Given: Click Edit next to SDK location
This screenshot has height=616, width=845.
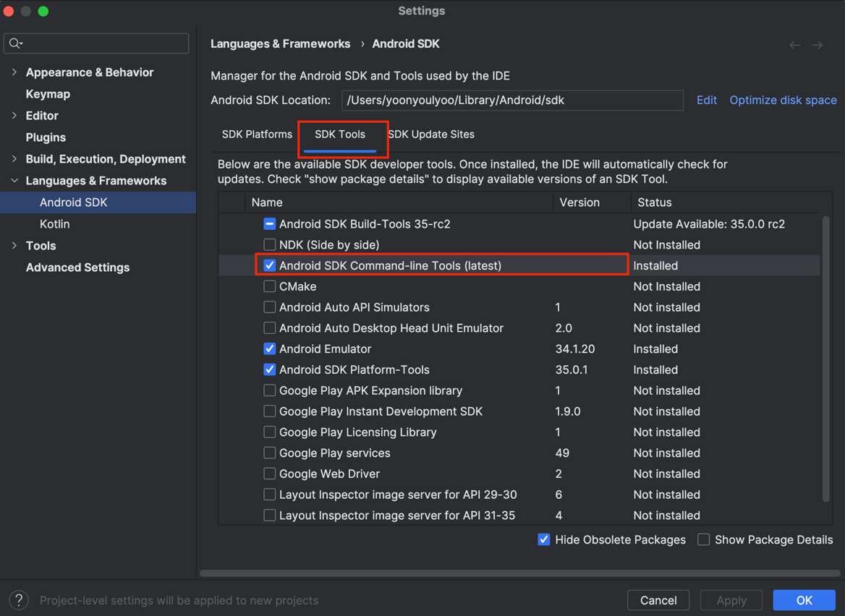Looking at the screenshot, I should pyautogui.click(x=706, y=100).
